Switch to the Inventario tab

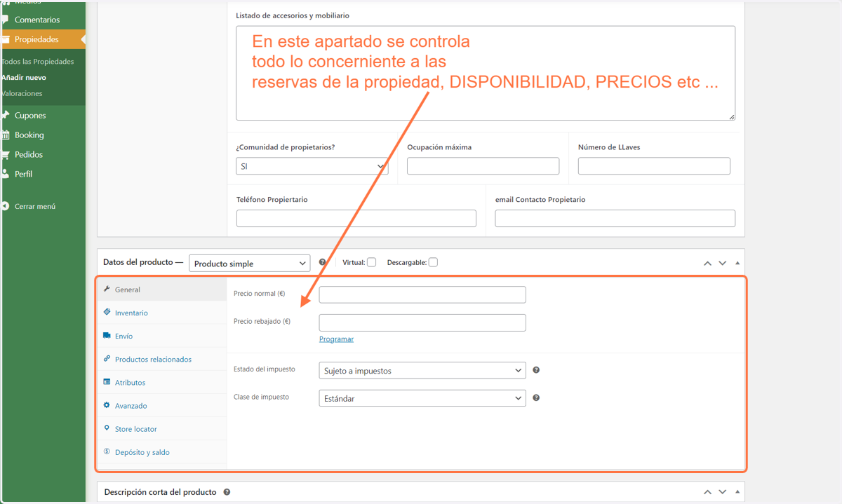pos(162,313)
